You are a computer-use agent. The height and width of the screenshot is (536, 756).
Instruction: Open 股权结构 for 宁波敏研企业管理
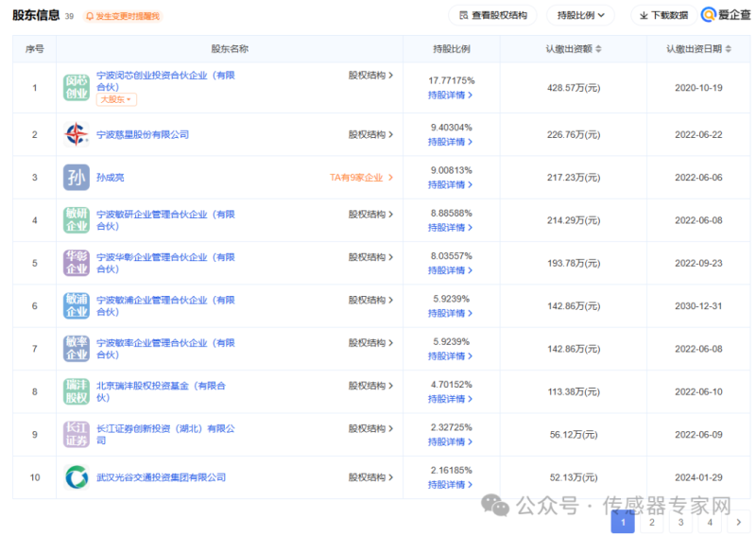click(x=370, y=215)
